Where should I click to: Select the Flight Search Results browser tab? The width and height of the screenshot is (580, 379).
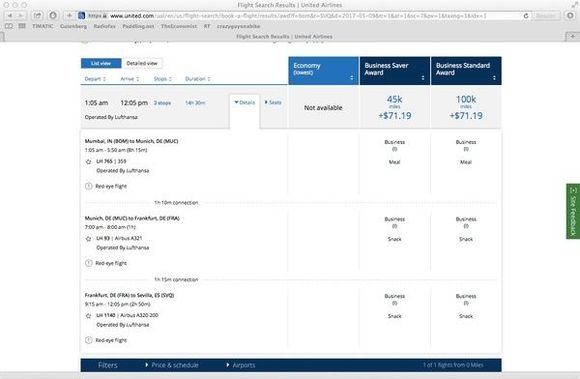(284, 36)
